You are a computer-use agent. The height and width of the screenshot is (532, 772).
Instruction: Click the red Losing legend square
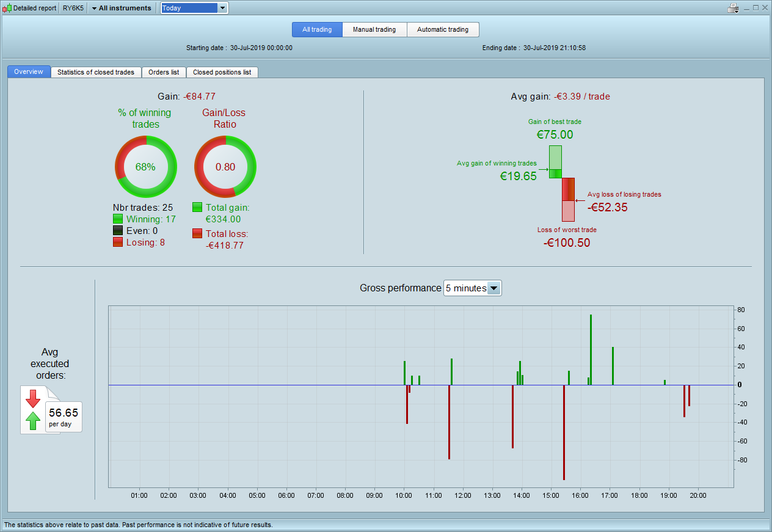(118, 242)
